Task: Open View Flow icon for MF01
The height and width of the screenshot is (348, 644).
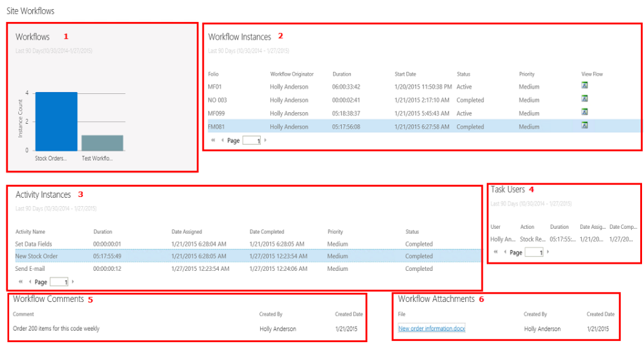Action: coord(584,85)
